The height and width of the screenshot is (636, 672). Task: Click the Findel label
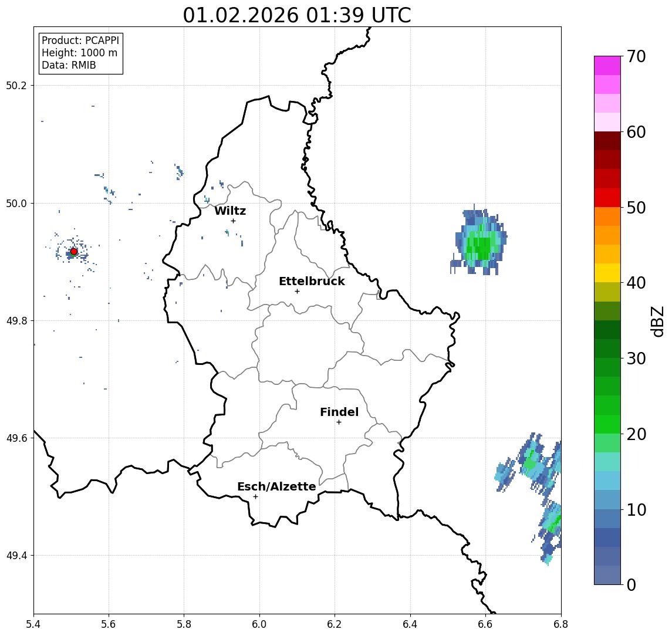tap(339, 412)
